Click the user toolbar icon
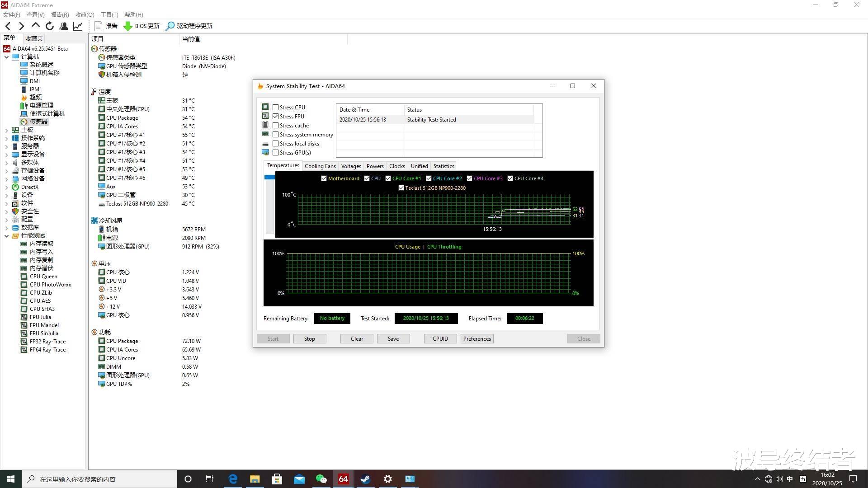This screenshot has height=488, width=868. click(64, 26)
